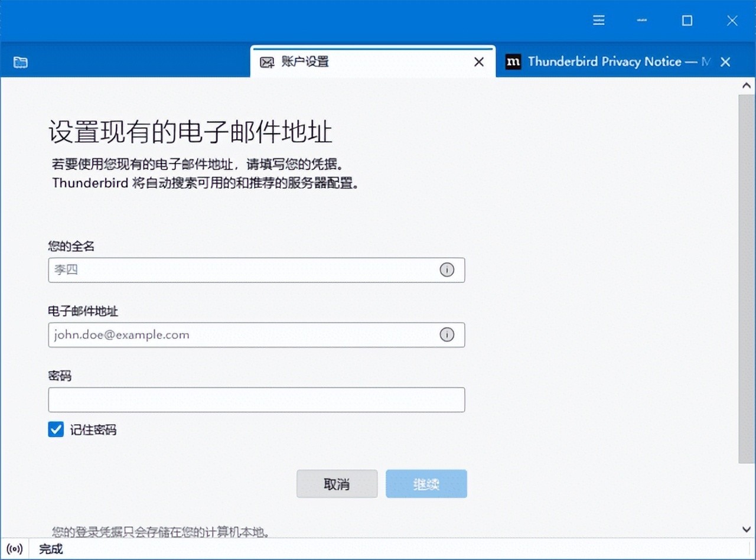
Task: Click the Mozilla 'm' icon on Privacy Notice tab
Action: 513,62
